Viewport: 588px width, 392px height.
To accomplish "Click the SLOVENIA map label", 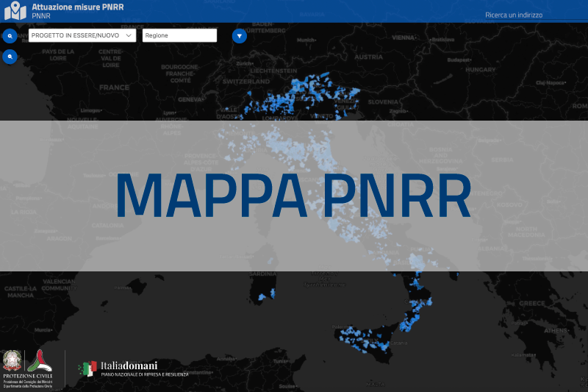I will (x=383, y=102).
